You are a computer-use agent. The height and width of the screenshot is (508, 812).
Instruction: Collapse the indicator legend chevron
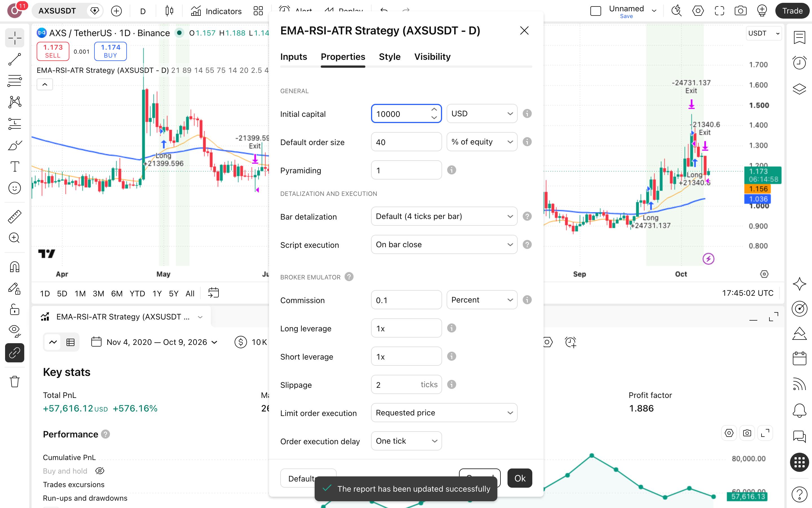(45, 85)
